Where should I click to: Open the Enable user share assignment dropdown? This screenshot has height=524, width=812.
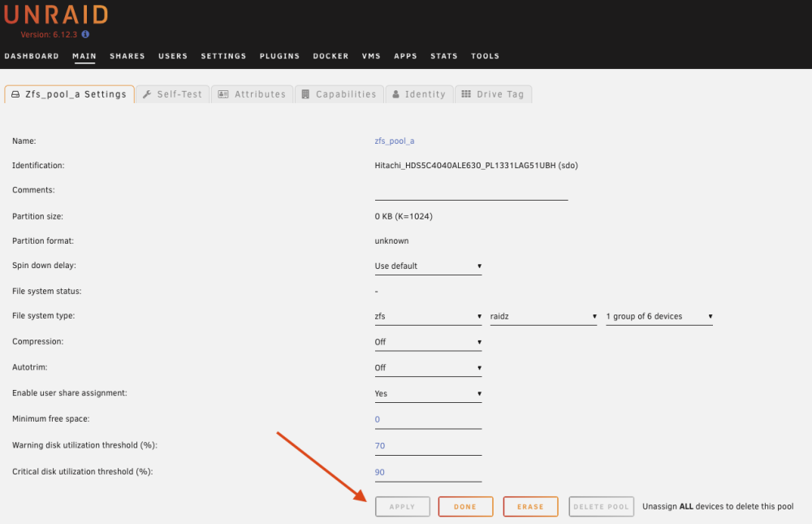pos(428,394)
